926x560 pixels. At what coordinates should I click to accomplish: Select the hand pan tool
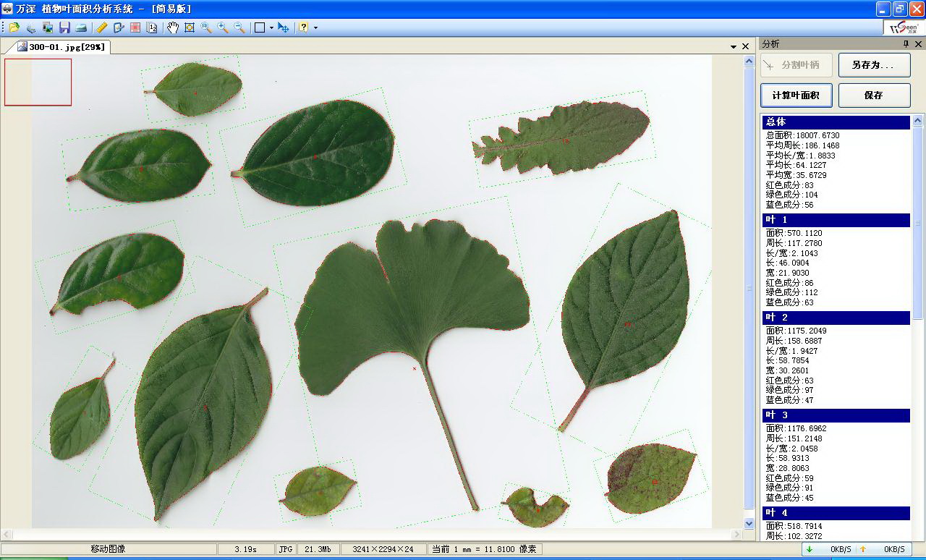173,27
